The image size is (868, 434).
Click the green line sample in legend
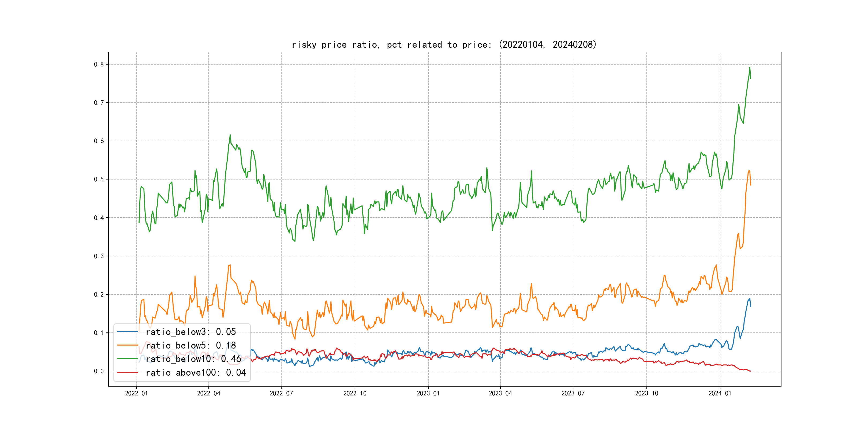coord(128,359)
